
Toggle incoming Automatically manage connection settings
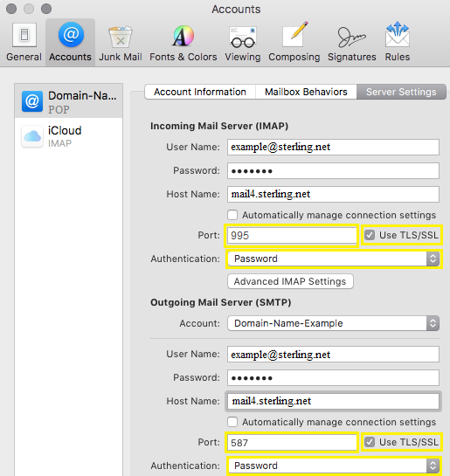pos(232,215)
